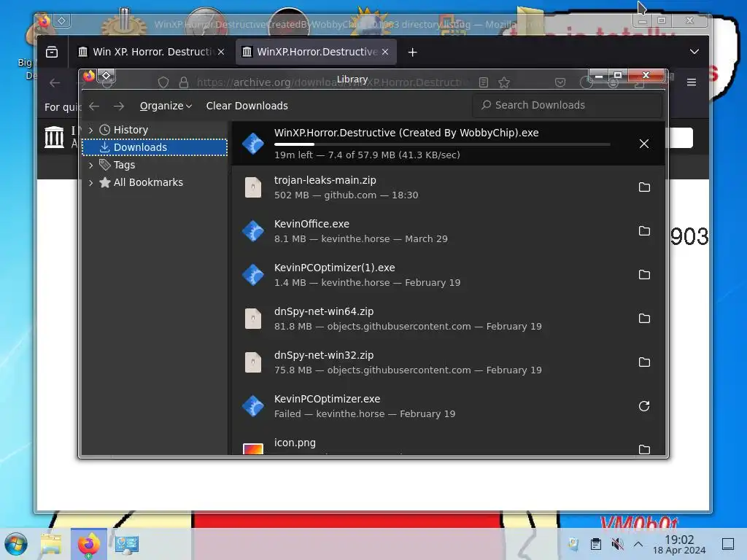Viewport: 747px width, 560px height.
Task: Focus the Search Downloads field
Action: (x=567, y=105)
